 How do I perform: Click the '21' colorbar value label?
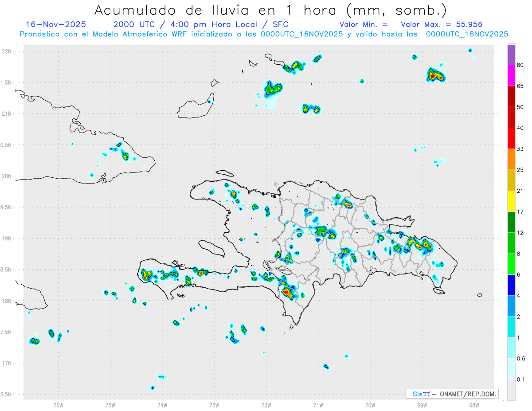[520, 191]
